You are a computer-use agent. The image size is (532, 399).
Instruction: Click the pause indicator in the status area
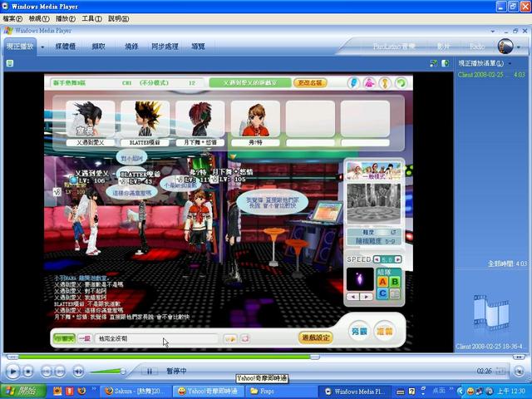pyautogui.click(x=149, y=372)
